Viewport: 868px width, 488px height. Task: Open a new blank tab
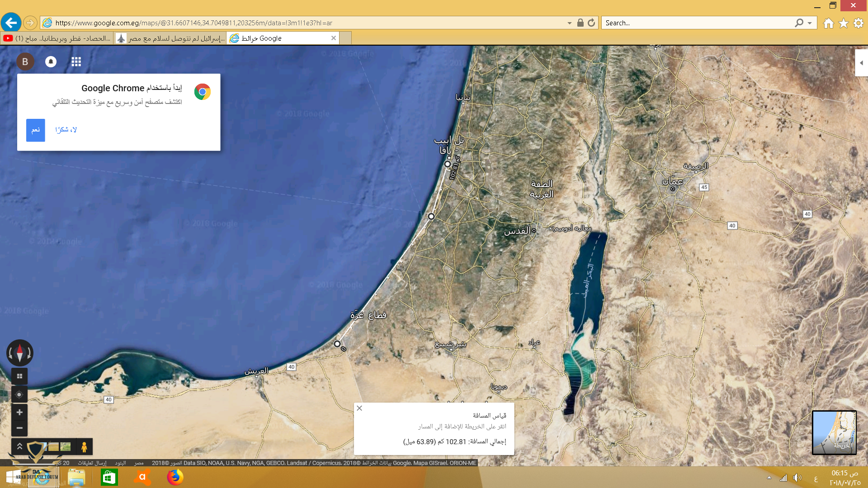tap(345, 38)
